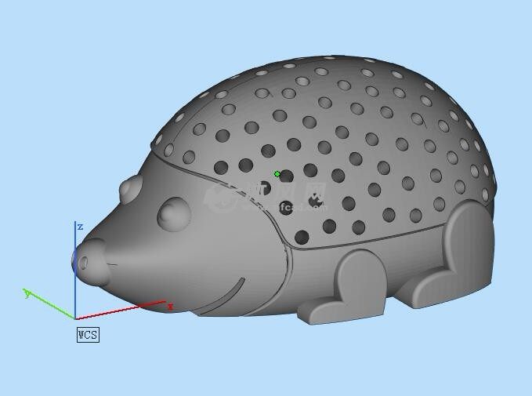Click the WCS label box

[88, 335]
